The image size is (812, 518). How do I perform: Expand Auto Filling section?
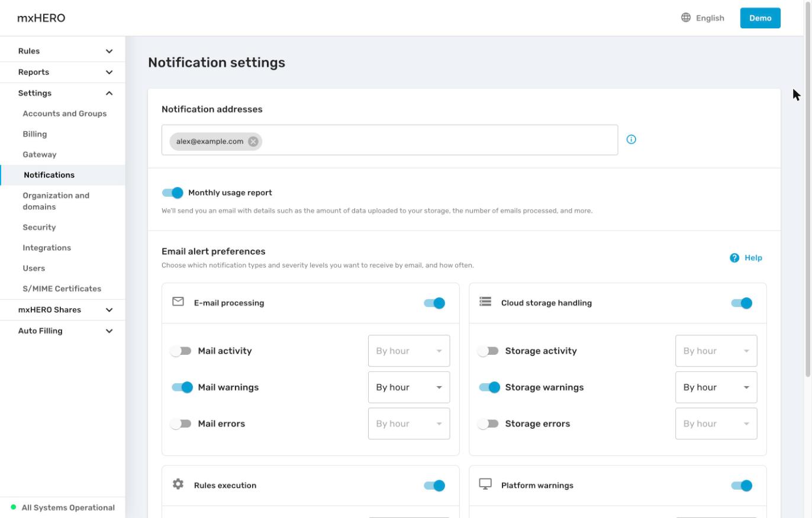[x=63, y=331]
